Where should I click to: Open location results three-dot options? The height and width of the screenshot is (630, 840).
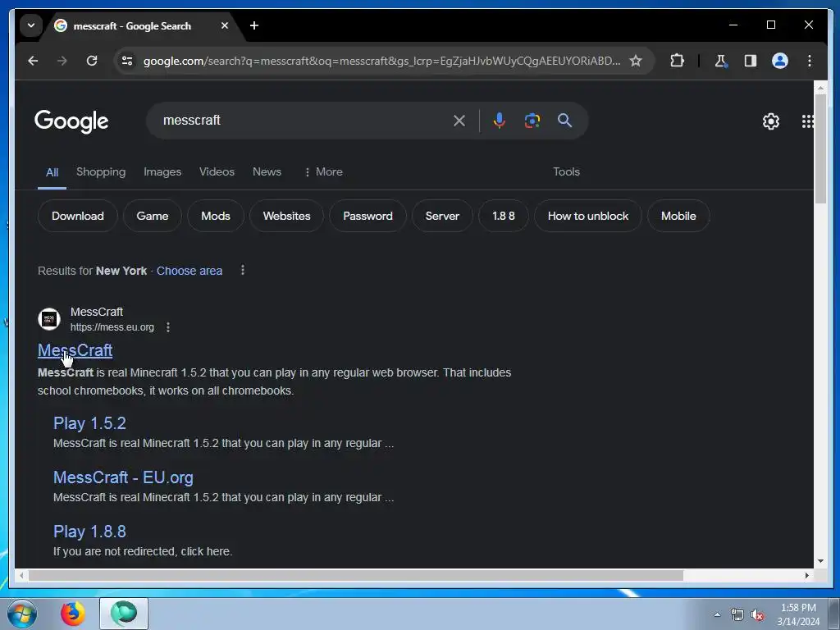[x=243, y=270]
